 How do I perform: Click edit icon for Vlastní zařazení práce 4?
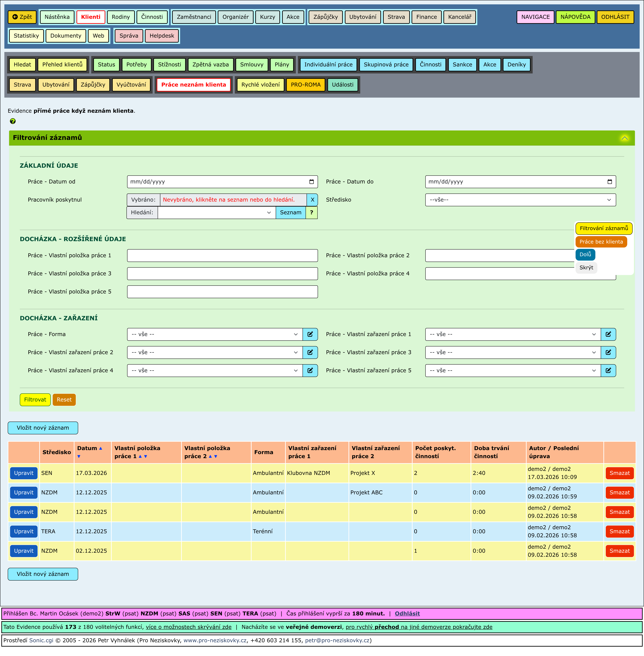pyautogui.click(x=310, y=370)
